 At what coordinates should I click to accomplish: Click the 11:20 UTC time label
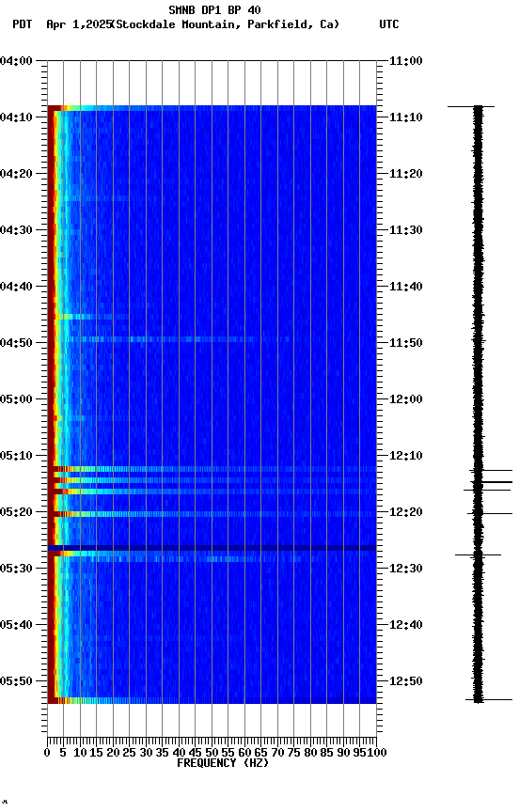click(x=406, y=174)
